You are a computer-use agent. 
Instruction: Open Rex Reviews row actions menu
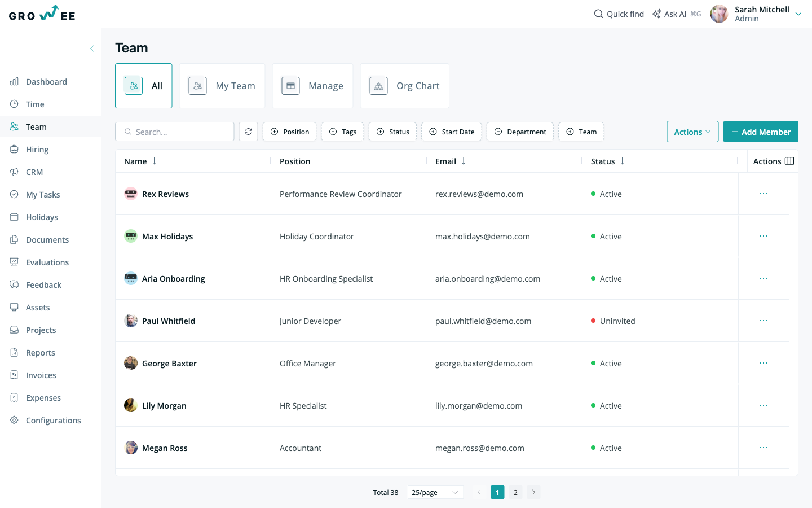click(x=764, y=194)
